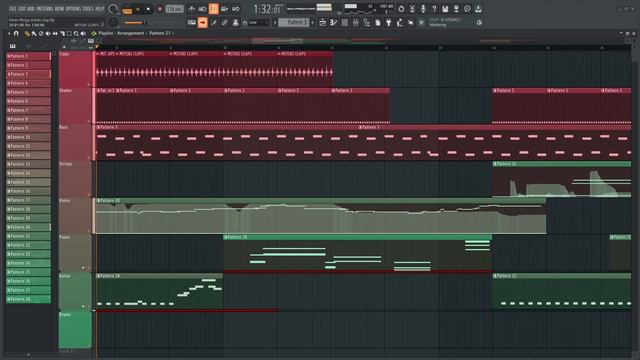
Task: Toggle the highlighted countdown before recording button
Action: pos(213,9)
